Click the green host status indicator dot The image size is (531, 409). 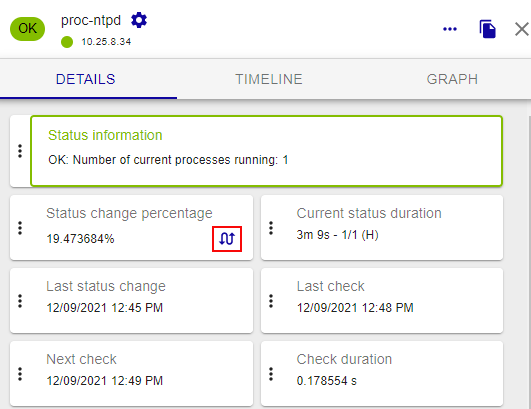pyautogui.click(x=67, y=42)
